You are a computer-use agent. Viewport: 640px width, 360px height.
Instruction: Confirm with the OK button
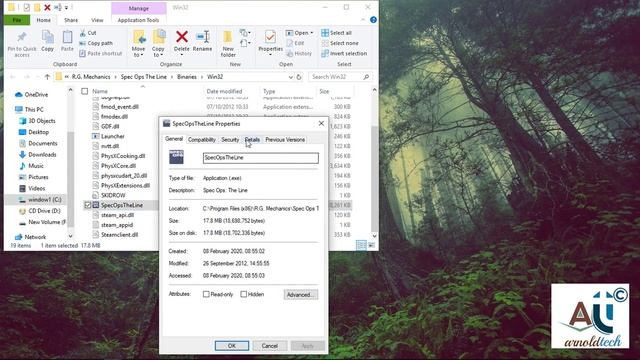click(231, 346)
